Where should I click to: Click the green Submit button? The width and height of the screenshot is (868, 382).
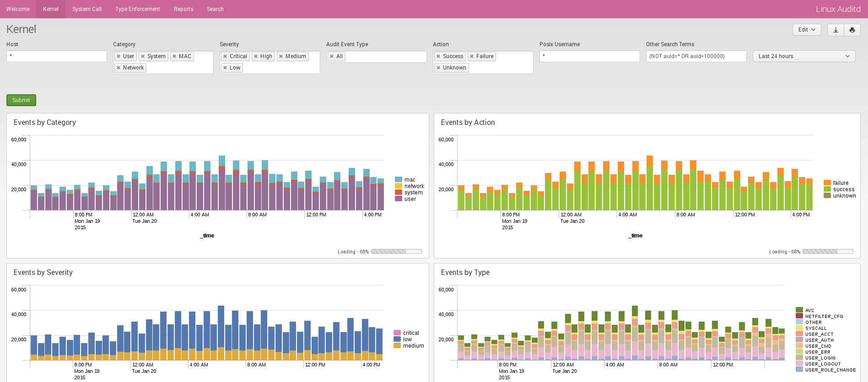pos(21,100)
